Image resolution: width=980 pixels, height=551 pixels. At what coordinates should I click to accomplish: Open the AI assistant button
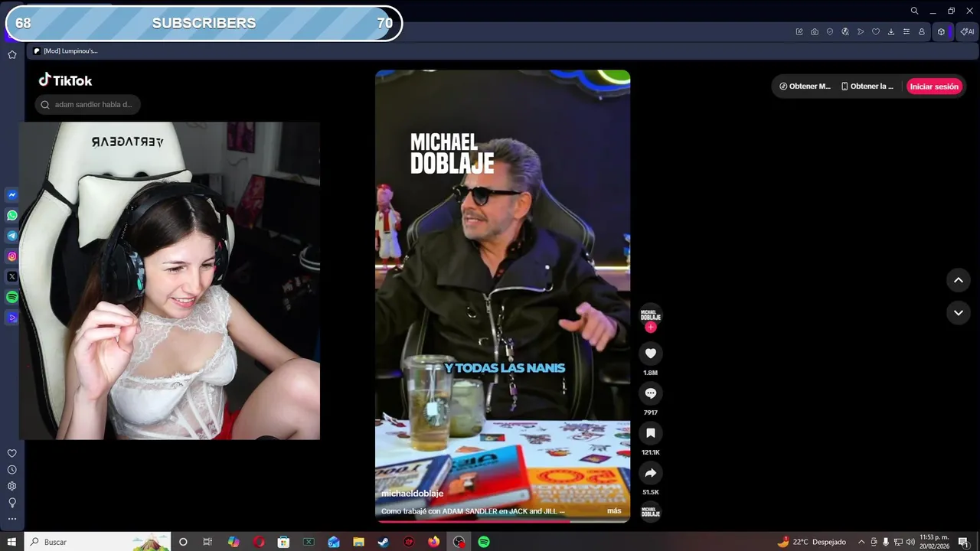[966, 31]
